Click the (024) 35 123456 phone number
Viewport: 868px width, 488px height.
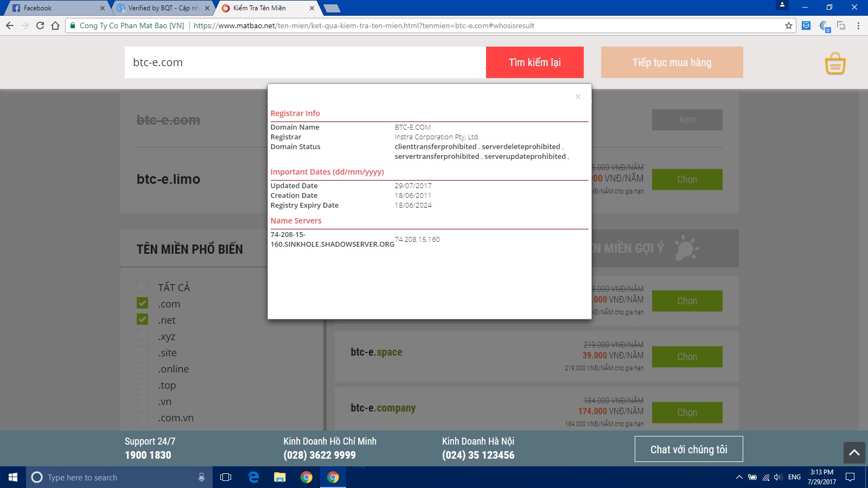tap(478, 455)
